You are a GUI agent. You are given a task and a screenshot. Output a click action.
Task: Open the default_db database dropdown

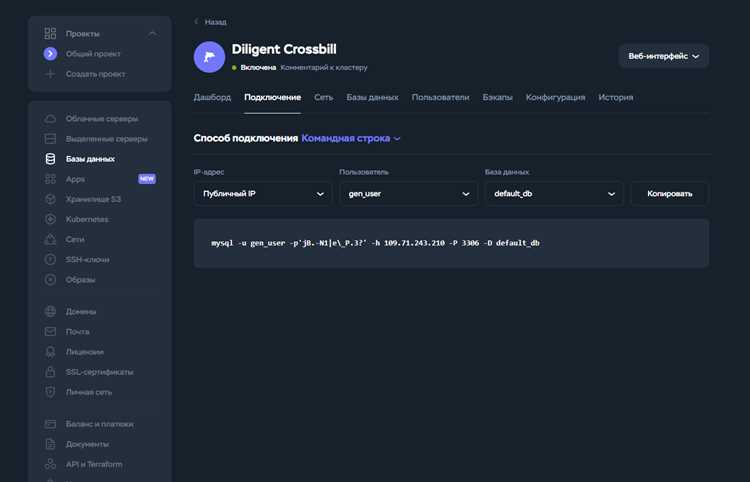554,194
